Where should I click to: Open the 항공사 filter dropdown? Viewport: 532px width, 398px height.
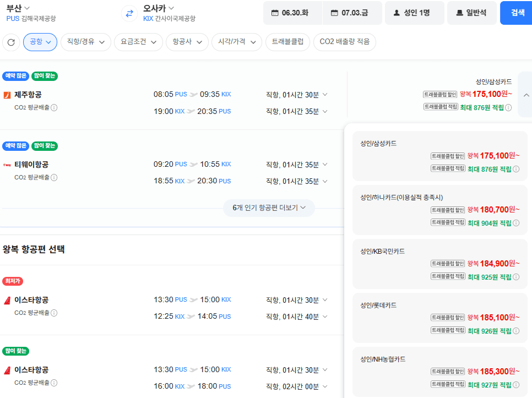187,42
